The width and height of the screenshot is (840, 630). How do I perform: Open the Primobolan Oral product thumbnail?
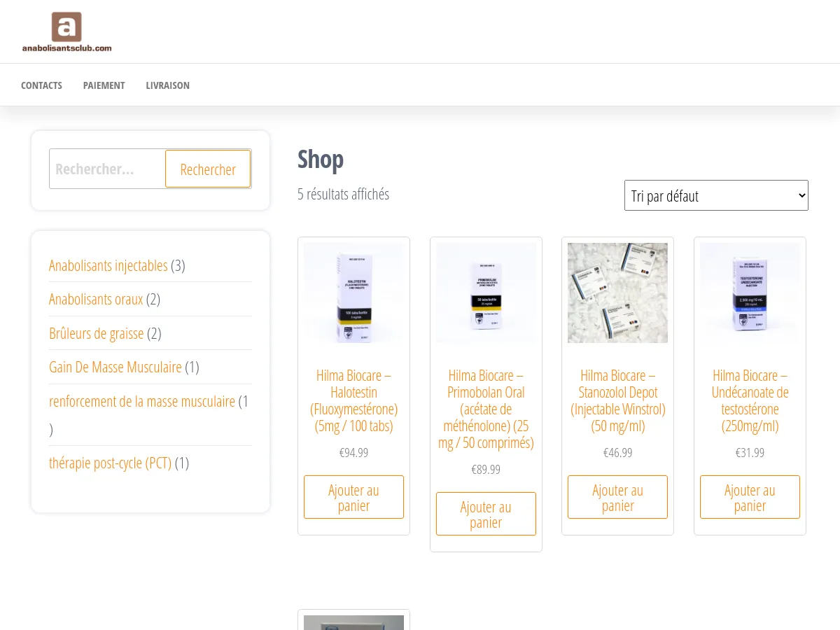(x=486, y=293)
